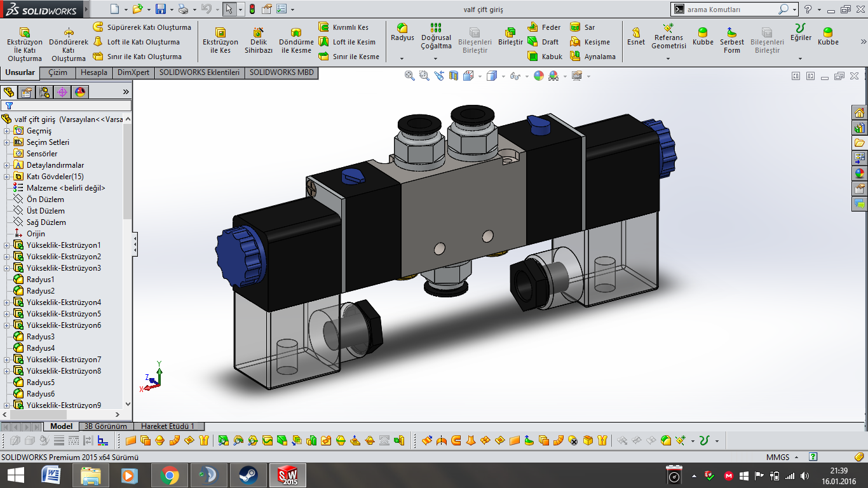
Task: Expand Doğrusal Çoğaltma dropdown arrow
Action: 436,58
